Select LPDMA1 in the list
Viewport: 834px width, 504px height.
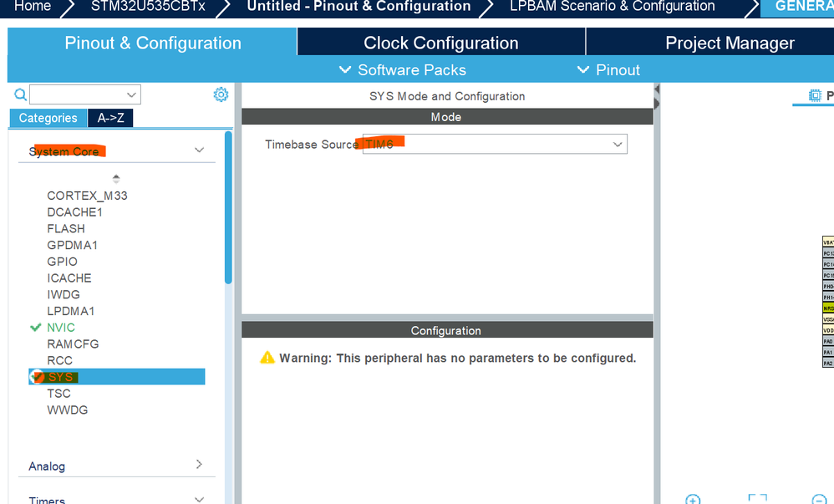click(x=71, y=311)
